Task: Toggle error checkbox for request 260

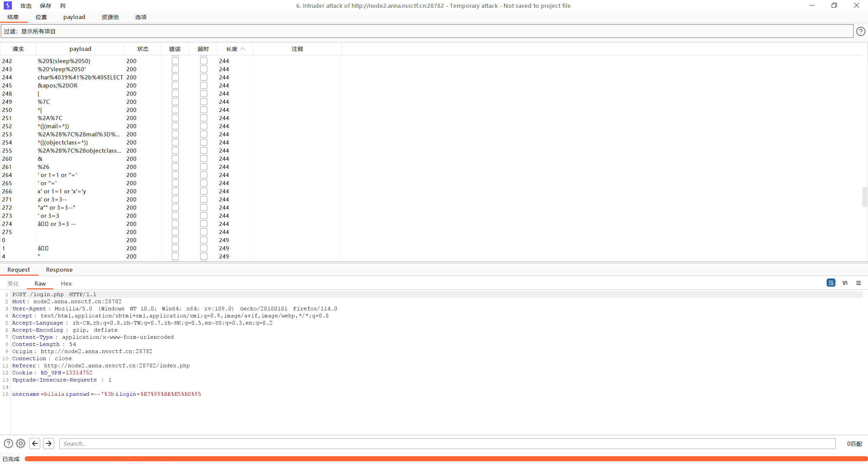Action: pos(175,159)
